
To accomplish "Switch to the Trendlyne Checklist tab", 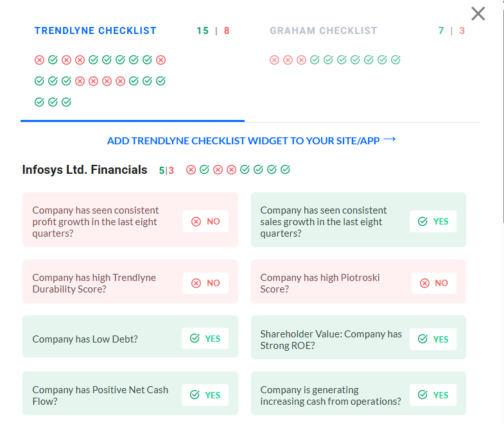I will tap(96, 31).
